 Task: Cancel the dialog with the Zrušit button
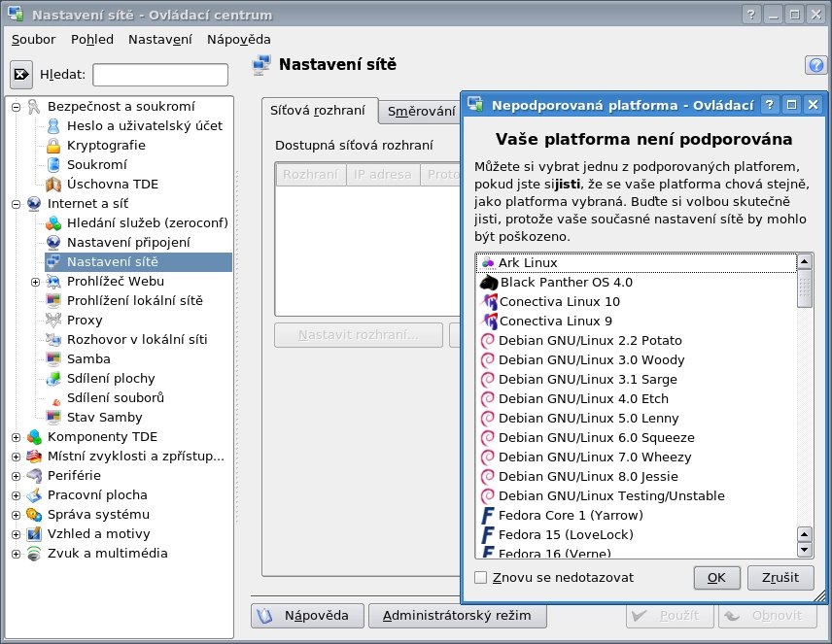780,578
